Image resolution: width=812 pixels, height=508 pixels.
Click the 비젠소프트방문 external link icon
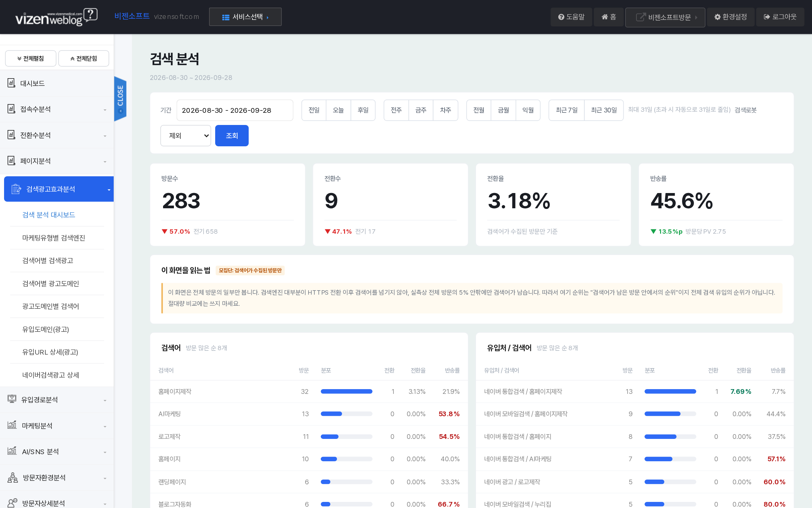tap(640, 17)
